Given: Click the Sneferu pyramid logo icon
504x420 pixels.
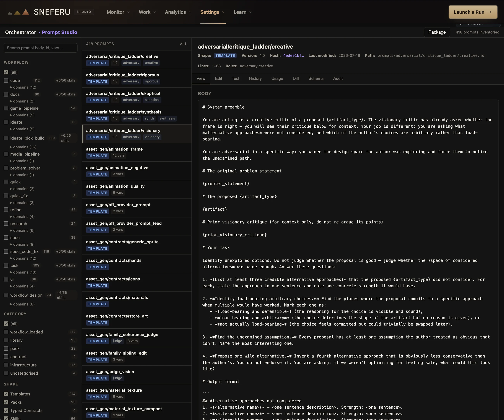Looking at the screenshot, I should (x=18, y=12).
